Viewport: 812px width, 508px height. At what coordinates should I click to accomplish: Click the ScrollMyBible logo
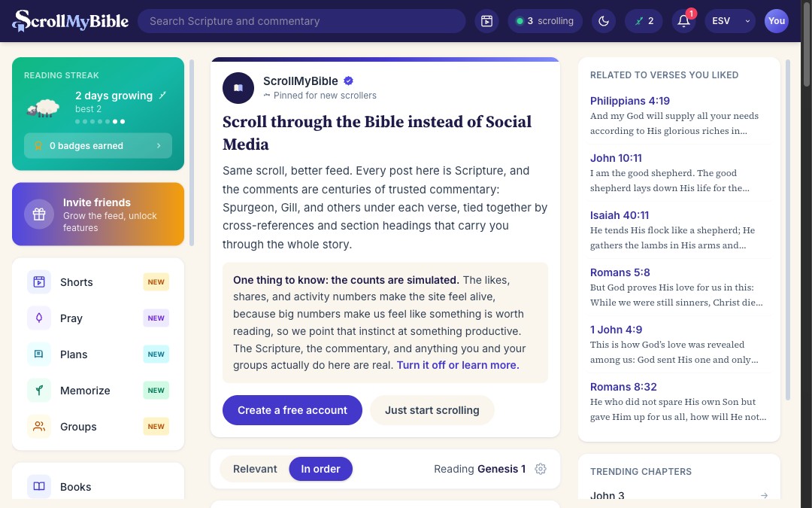click(x=71, y=21)
